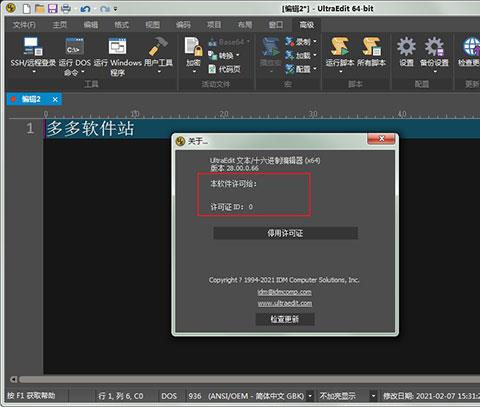
Task: Click DOS line-ending status entry
Action: click(x=169, y=396)
